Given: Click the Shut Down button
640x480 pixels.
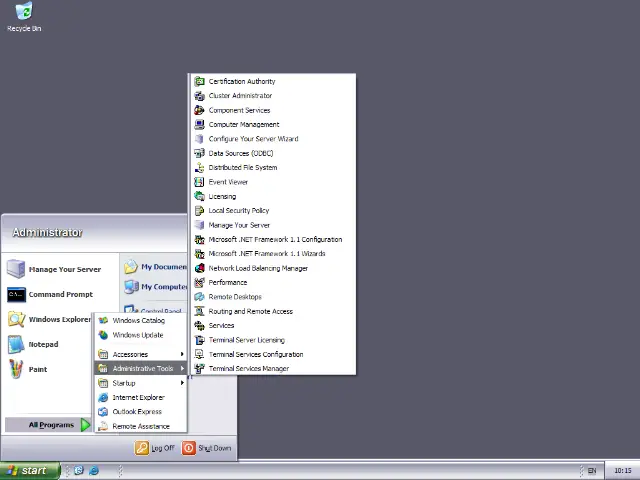Looking at the screenshot, I should 208,448.
